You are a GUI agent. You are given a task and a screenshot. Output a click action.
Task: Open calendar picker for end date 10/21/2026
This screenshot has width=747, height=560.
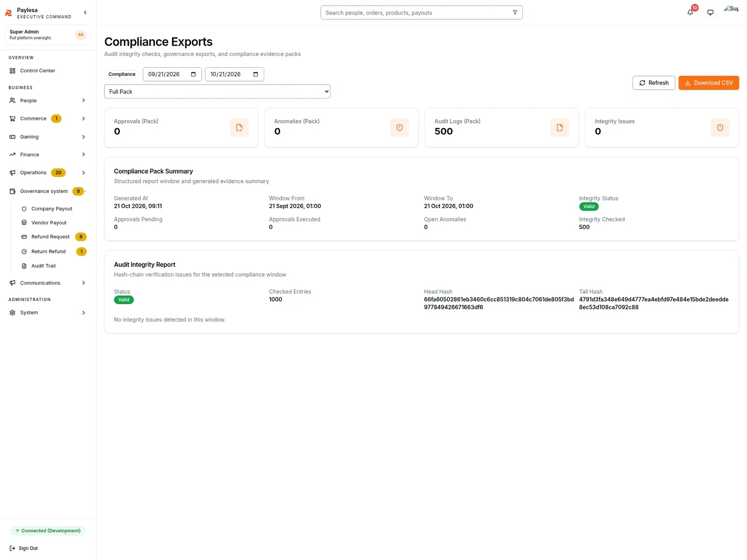pos(255,74)
